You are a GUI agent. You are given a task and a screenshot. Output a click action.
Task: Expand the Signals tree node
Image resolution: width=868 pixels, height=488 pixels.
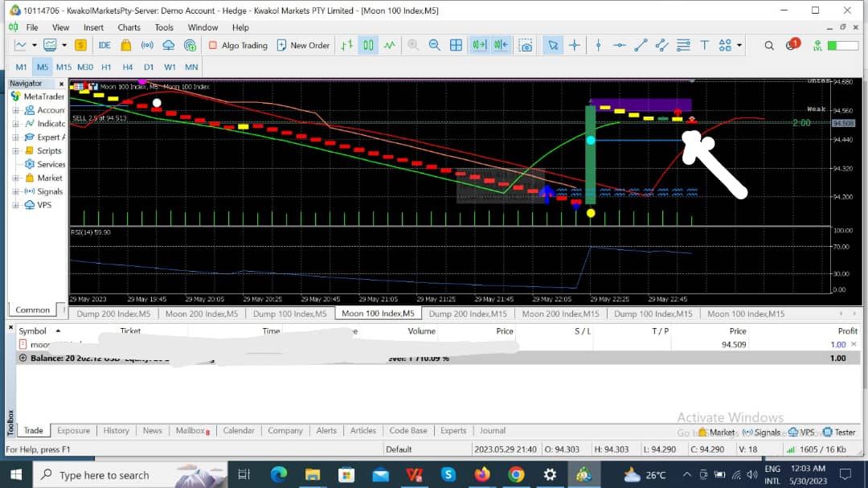[15, 191]
